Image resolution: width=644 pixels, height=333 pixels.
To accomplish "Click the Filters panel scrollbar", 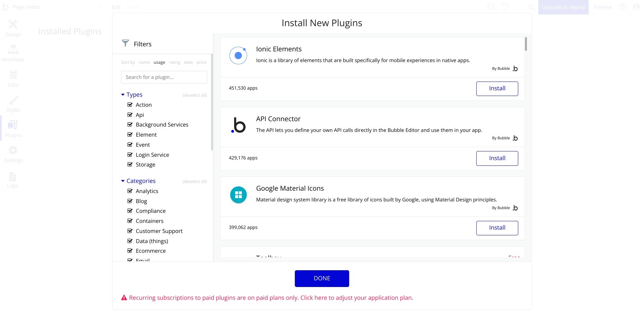I will point(212,102).
